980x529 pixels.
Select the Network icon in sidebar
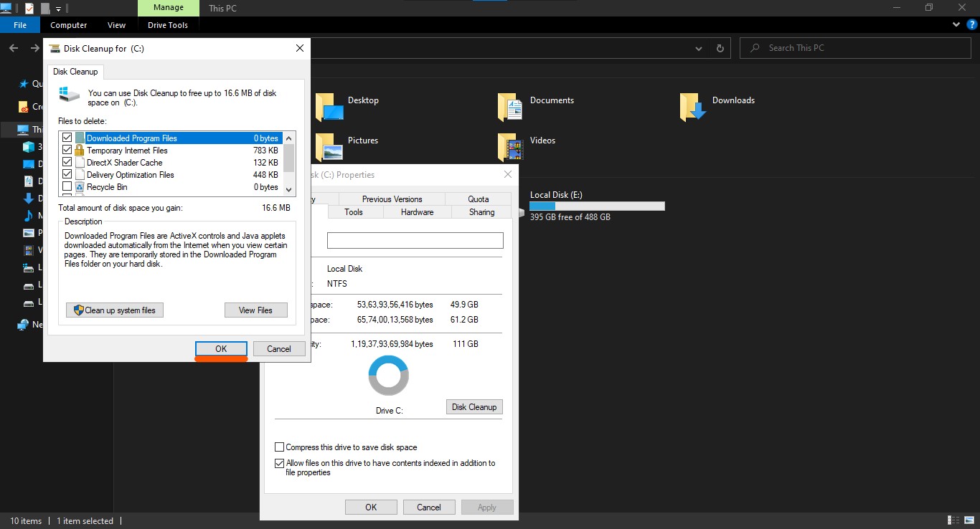(x=24, y=324)
